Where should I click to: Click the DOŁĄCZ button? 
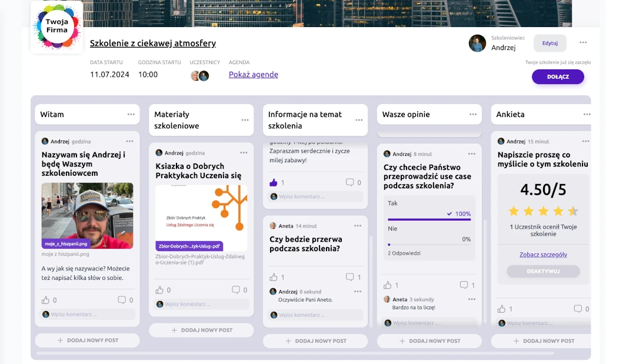(x=558, y=76)
